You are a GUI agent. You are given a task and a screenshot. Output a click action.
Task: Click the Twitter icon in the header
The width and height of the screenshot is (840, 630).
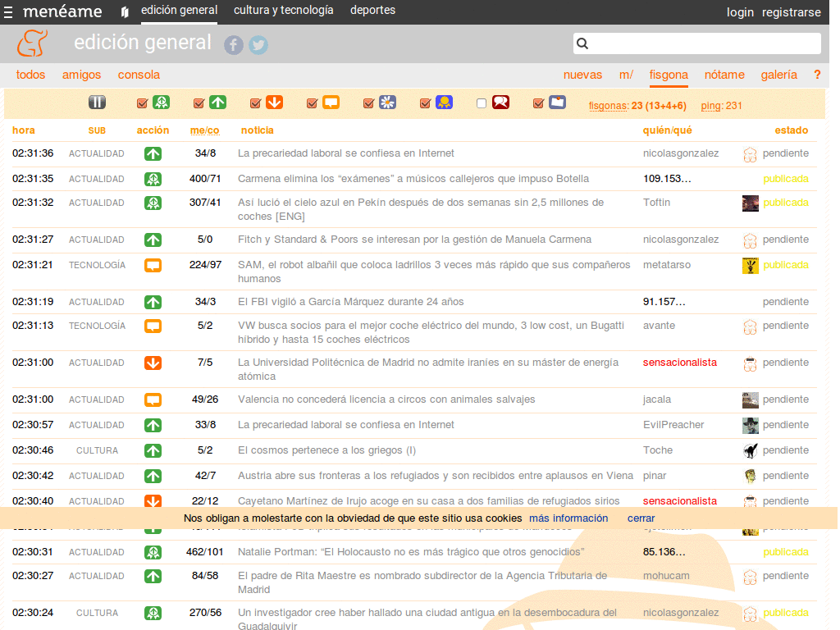tap(258, 45)
